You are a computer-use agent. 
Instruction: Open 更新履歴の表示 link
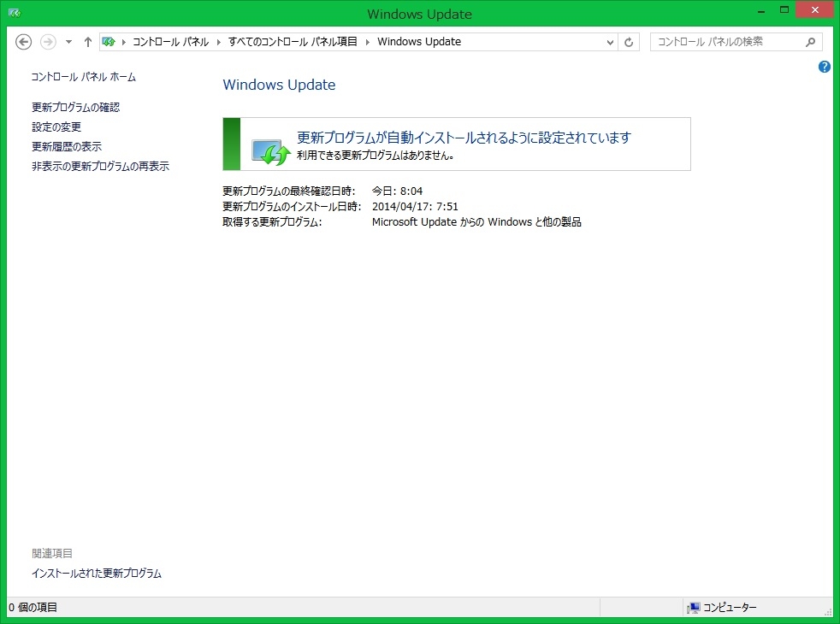click(67, 147)
